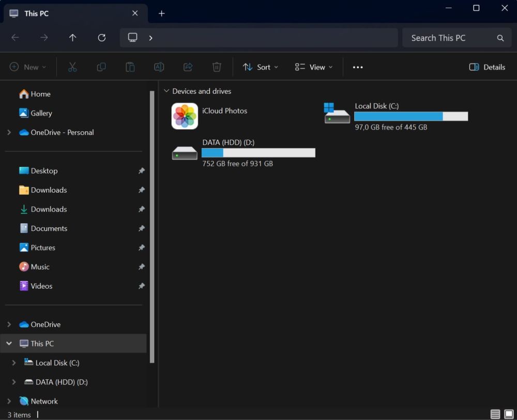Click the Copy icon in toolbar
Viewport: 517px width, 420px height.
coord(101,67)
